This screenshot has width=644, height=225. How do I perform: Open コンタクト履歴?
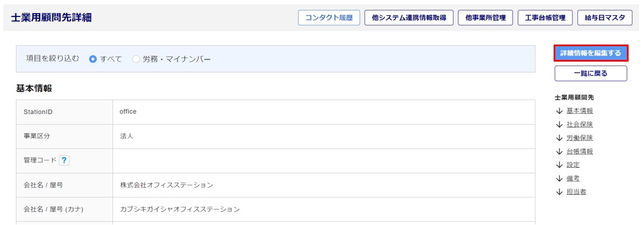click(x=329, y=18)
